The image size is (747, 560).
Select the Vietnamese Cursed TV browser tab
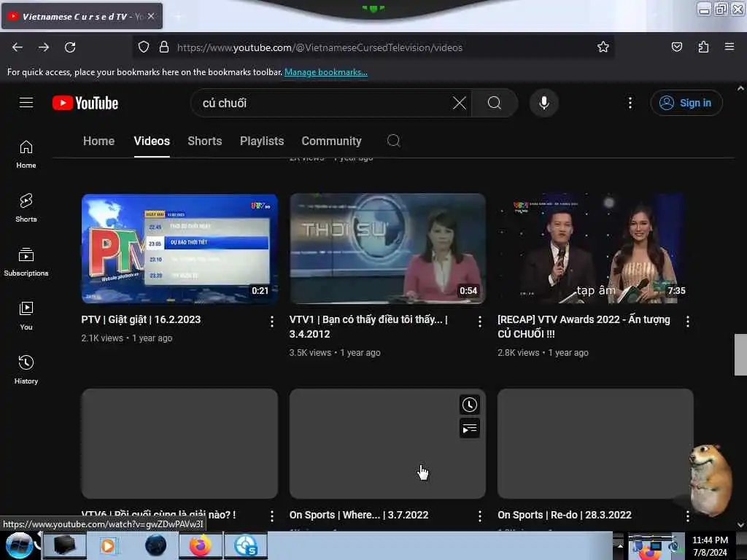coord(82,16)
